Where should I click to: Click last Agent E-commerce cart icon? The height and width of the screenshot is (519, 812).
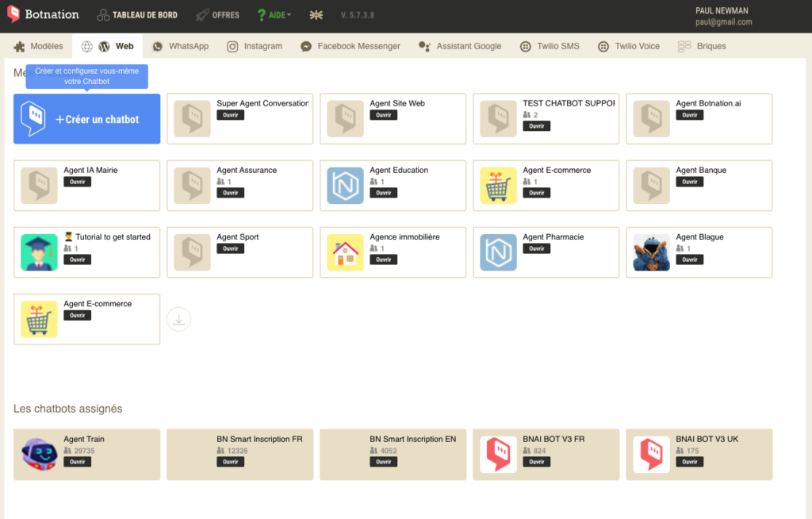(40, 319)
